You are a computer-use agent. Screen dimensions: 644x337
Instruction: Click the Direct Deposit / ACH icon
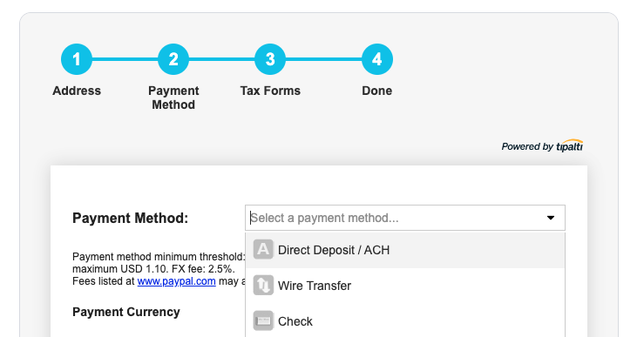click(x=263, y=250)
